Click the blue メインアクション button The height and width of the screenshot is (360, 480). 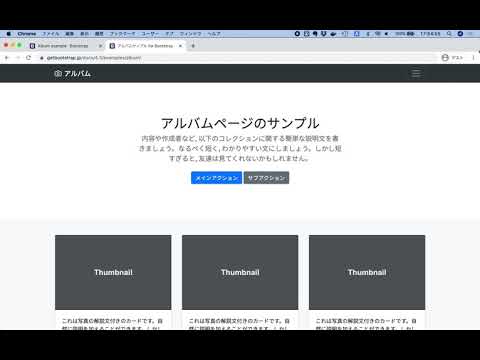tap(216, 178)
